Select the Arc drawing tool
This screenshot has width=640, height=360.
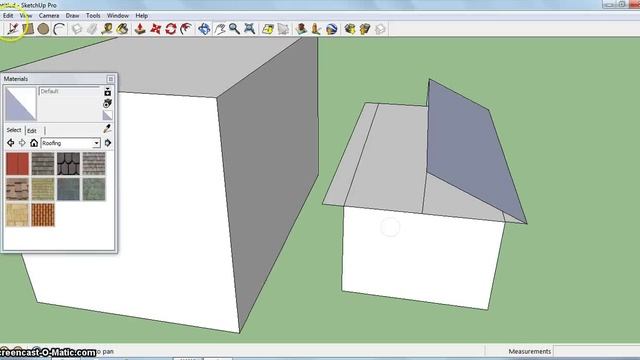pyautogui.click(x=59, y=29)
